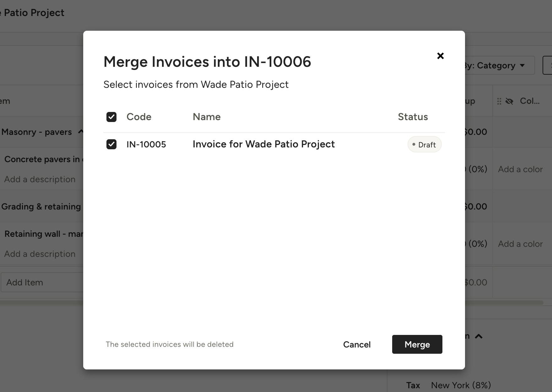Click the Status column header
This screenshot has width=552, height=392.
coord(413,117)
